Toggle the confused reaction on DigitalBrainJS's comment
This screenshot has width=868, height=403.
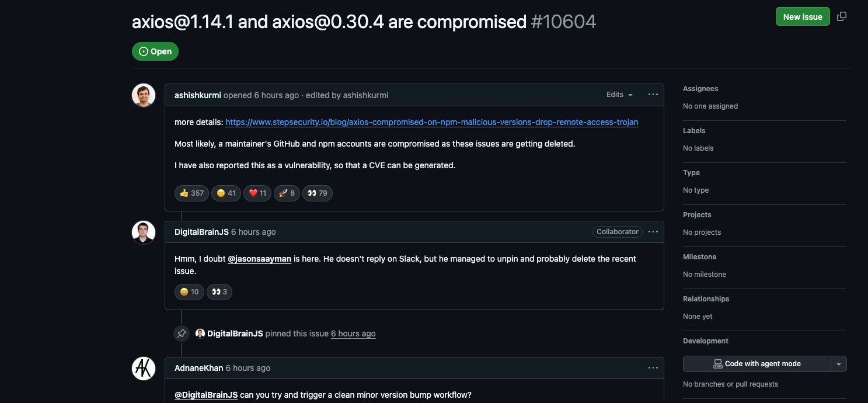189,291
